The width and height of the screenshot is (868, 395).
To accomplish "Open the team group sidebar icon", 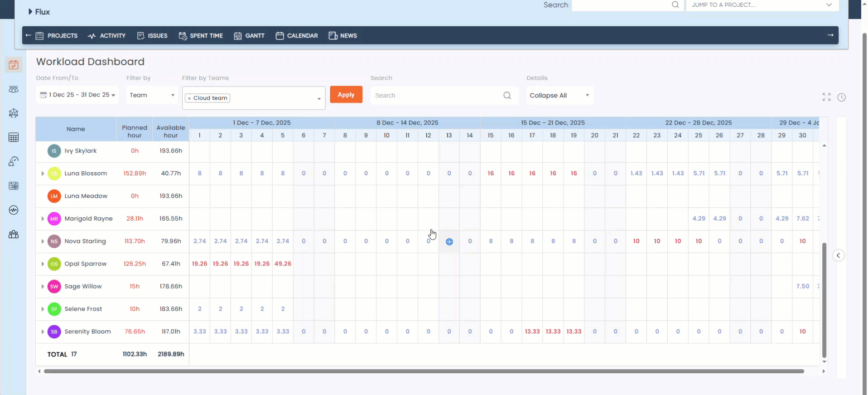I will click(x=14, y=89).
